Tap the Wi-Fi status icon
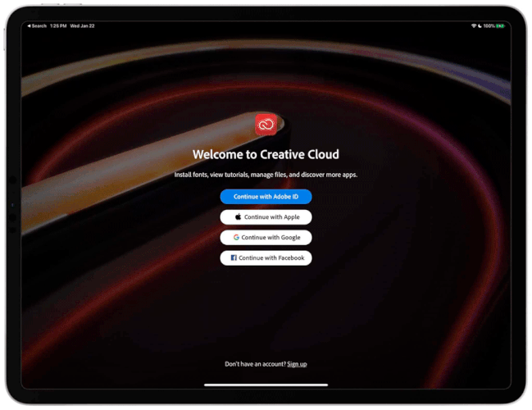The width and height of the screenshot is (532, 410). pyautogui.click(x=474, y=25)
